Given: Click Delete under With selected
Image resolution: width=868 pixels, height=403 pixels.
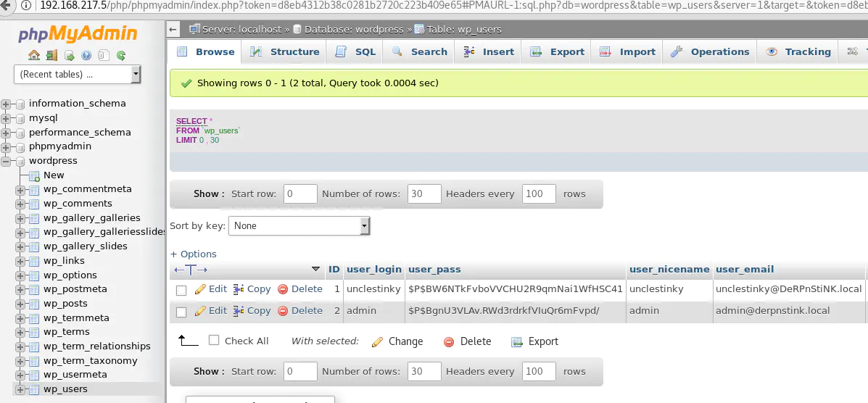Looking at the screenshot, I should 468,341.
